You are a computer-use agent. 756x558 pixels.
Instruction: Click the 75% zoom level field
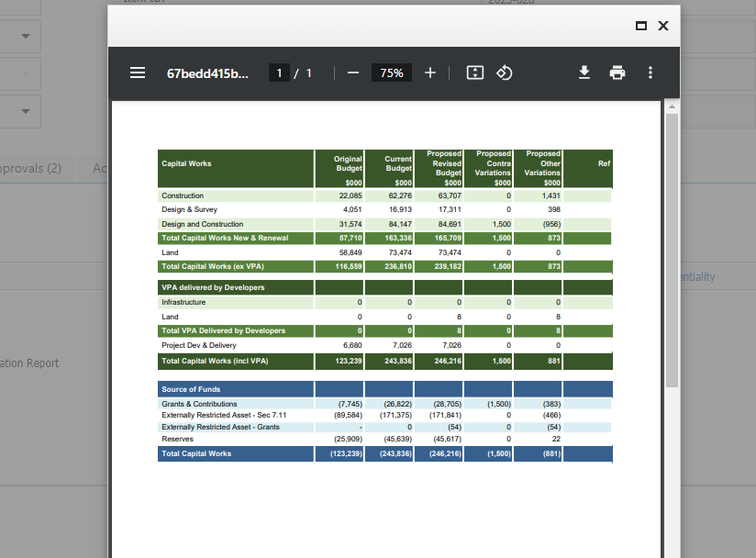coord(392,73)
